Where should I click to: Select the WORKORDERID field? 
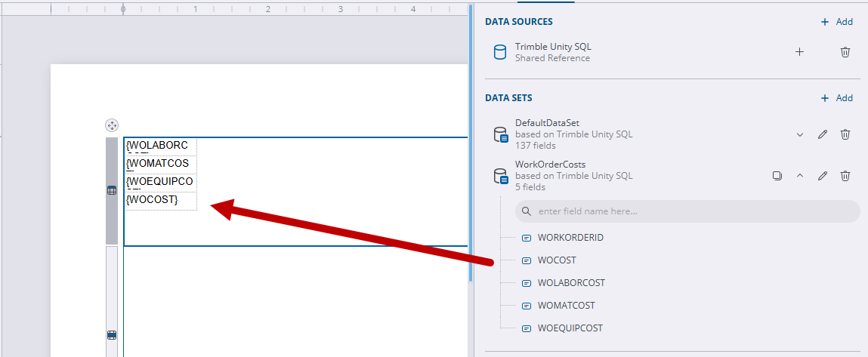click(570, 238)
